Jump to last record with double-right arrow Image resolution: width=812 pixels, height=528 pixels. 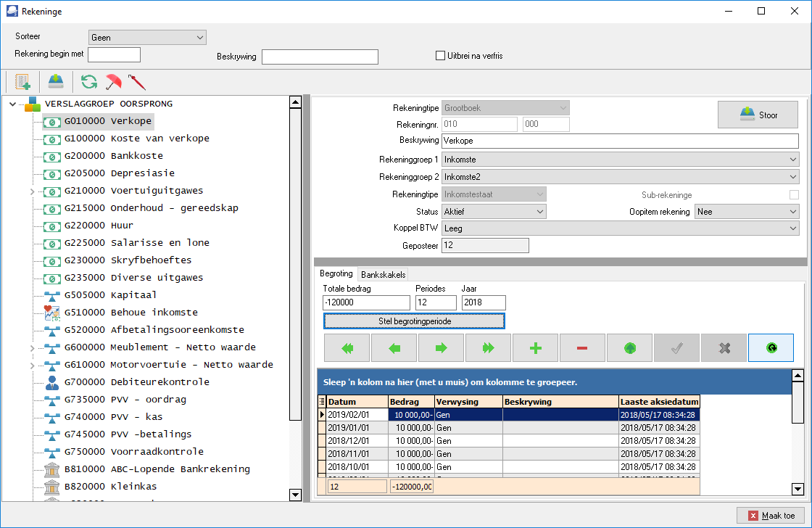pyautogui.click(x=489, y=347)
